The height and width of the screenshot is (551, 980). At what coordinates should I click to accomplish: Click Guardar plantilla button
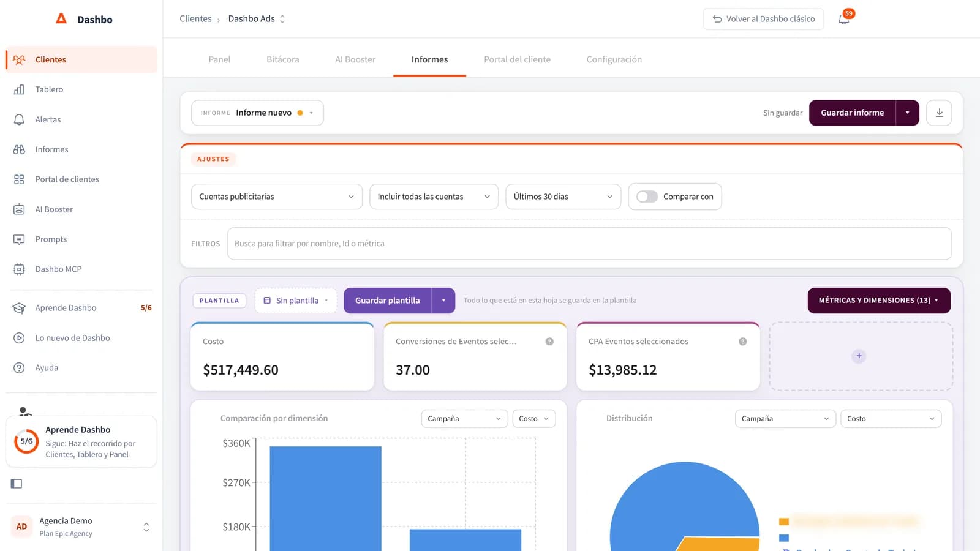coord(388,301)
